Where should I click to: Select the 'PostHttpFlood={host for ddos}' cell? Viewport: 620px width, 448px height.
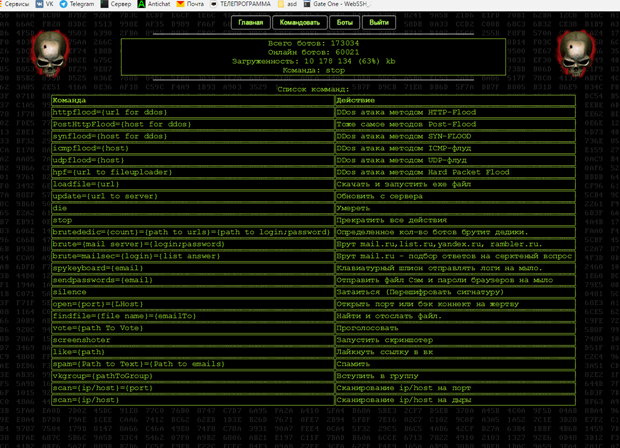tap(193, 124)
